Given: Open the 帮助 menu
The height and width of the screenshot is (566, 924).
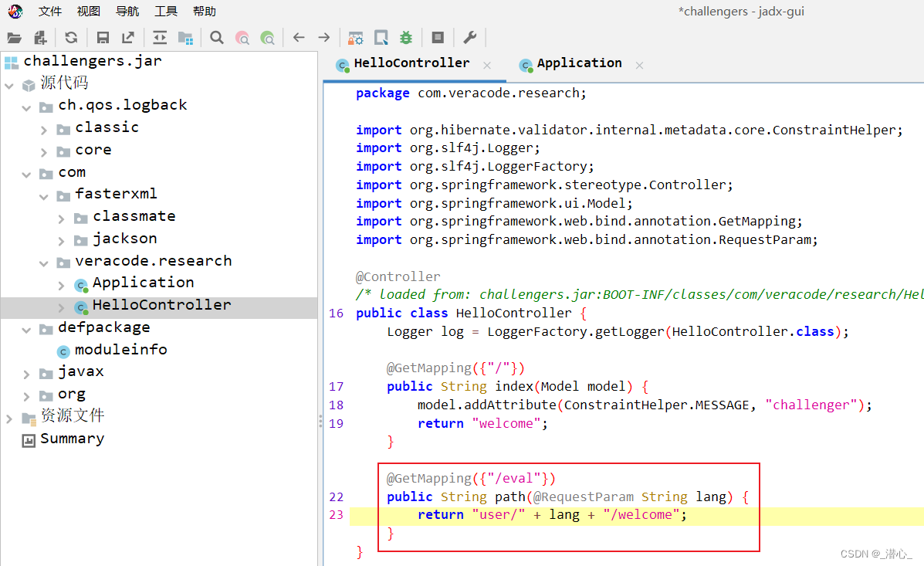Looking at the screenshot, I should coord(205,12).
